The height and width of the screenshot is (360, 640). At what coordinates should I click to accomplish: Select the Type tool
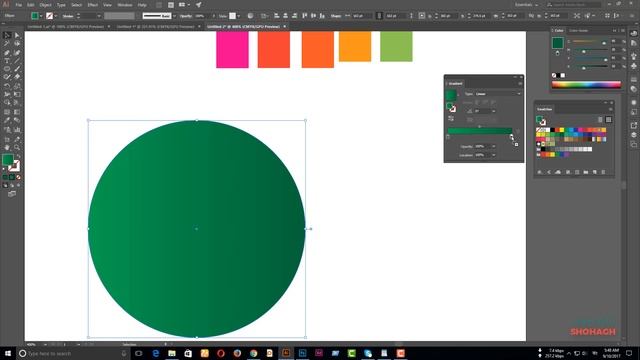point(7,61)
